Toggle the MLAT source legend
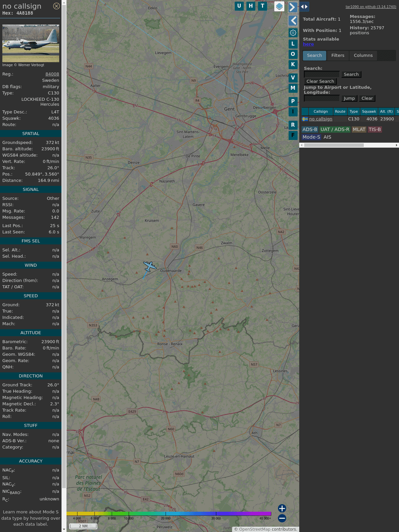The image size is (399, 532). click(359, 130)
